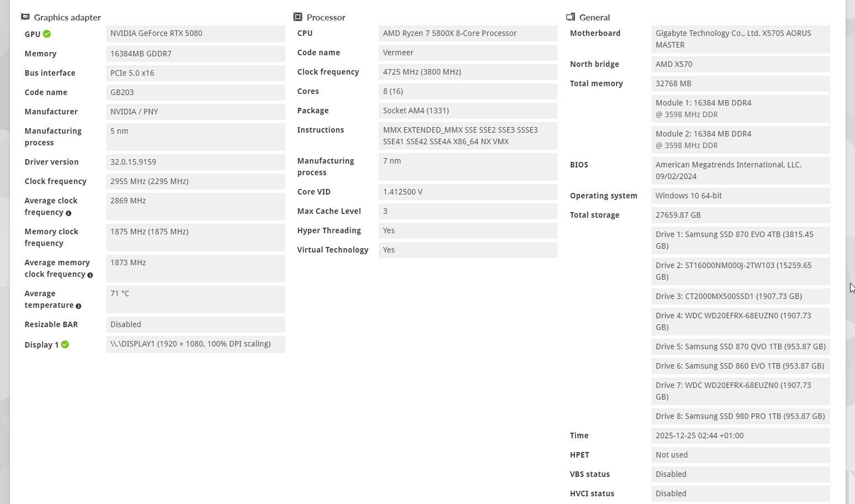Click the Windows 10 64-bit operating system value
This screenshot has height=504, width=855.
(x=741, y=196)
